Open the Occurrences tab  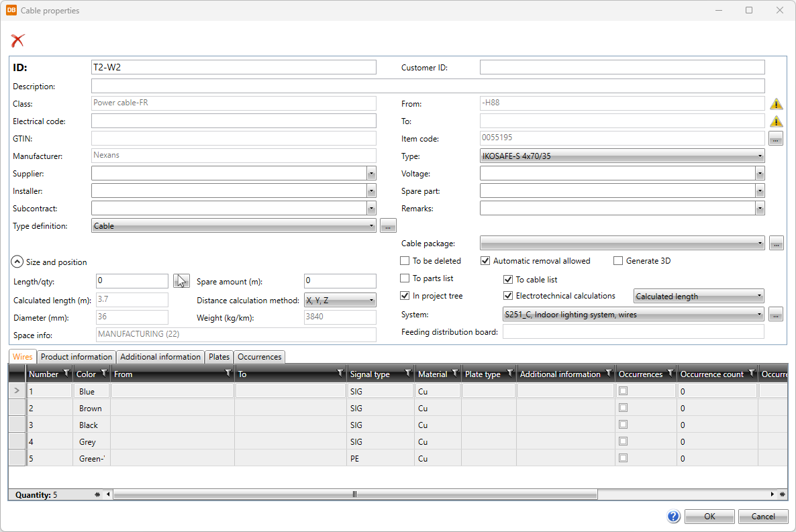coord(260,357)
